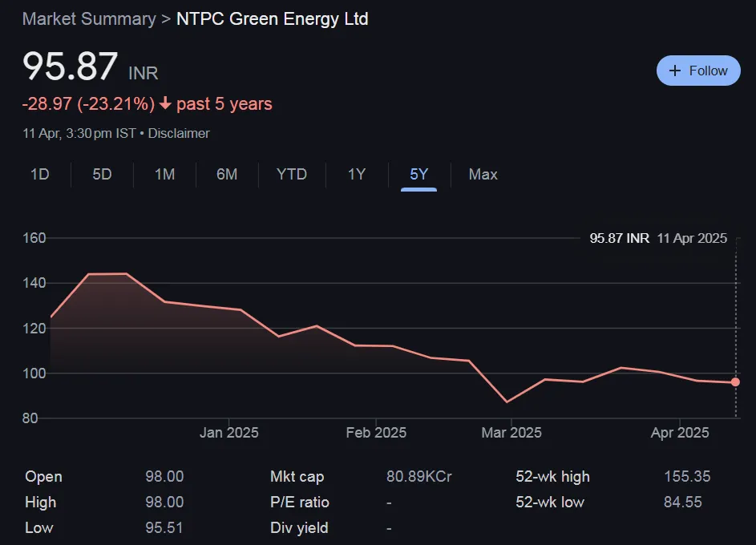Viewport: 756px width, 545px height.
Task: Choose the YTD range tab
Action: [x=292, y=174]
